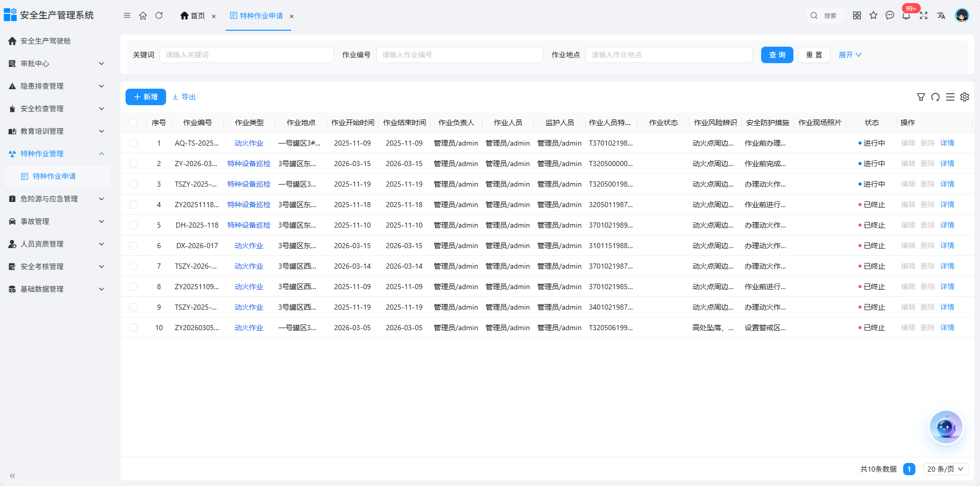Open the apps grid icon
The image size is (980, 486).
click(x=857, y=15)
